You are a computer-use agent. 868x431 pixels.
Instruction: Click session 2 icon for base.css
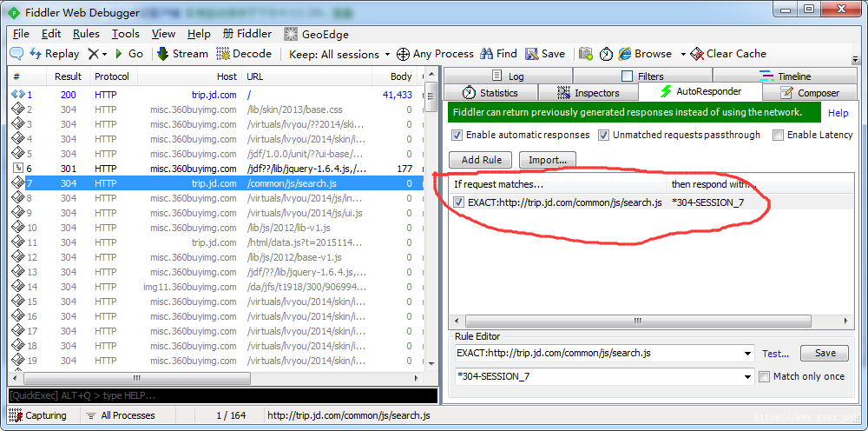17,109
